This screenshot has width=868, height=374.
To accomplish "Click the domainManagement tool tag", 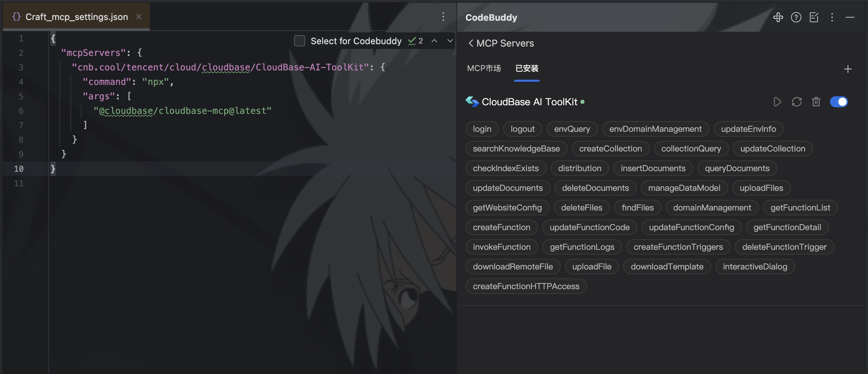I will click(712, 208).
